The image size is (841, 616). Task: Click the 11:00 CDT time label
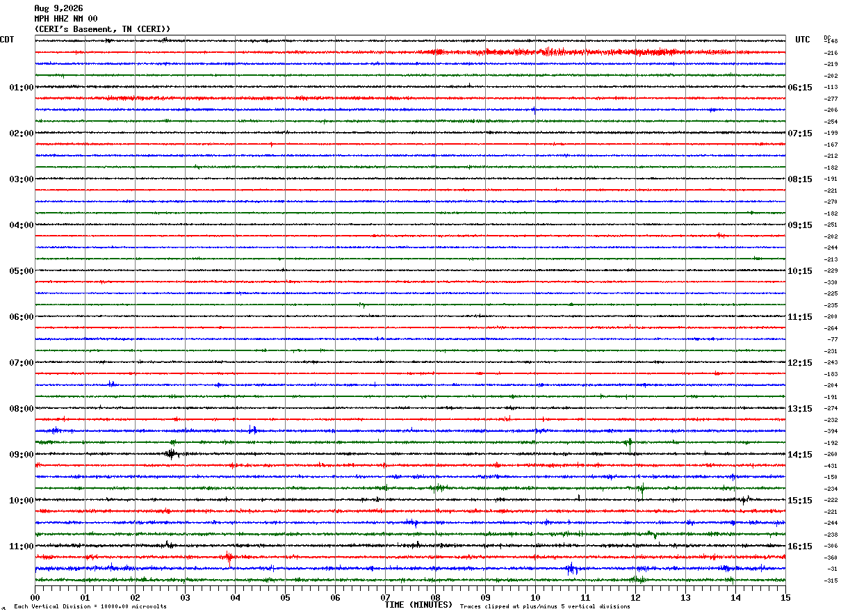click(x=21, y=546)
